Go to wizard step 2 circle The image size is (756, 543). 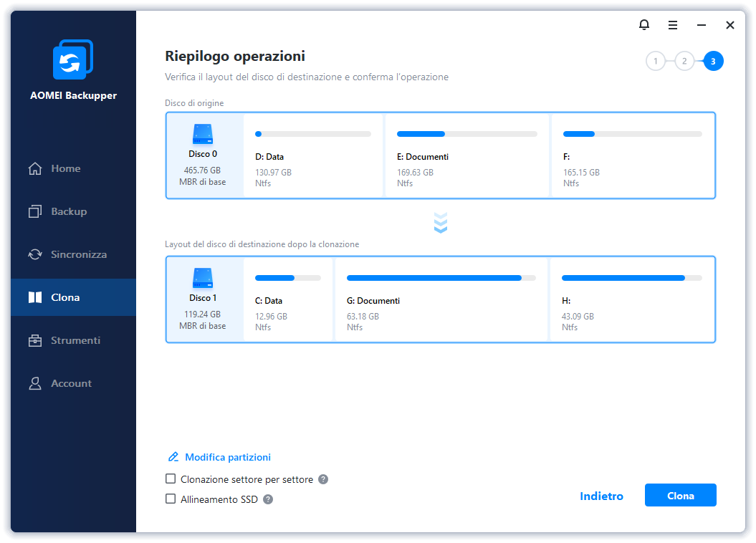coord(684,61)
